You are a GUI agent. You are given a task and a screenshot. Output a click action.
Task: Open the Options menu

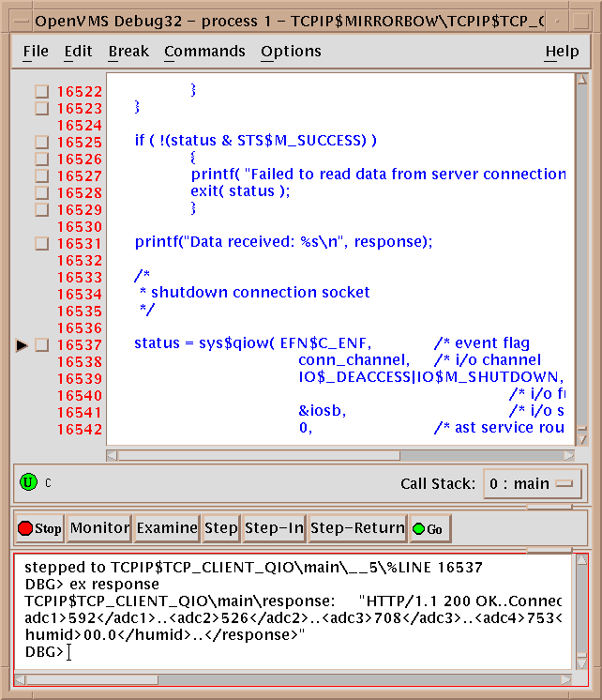point(291,52)
